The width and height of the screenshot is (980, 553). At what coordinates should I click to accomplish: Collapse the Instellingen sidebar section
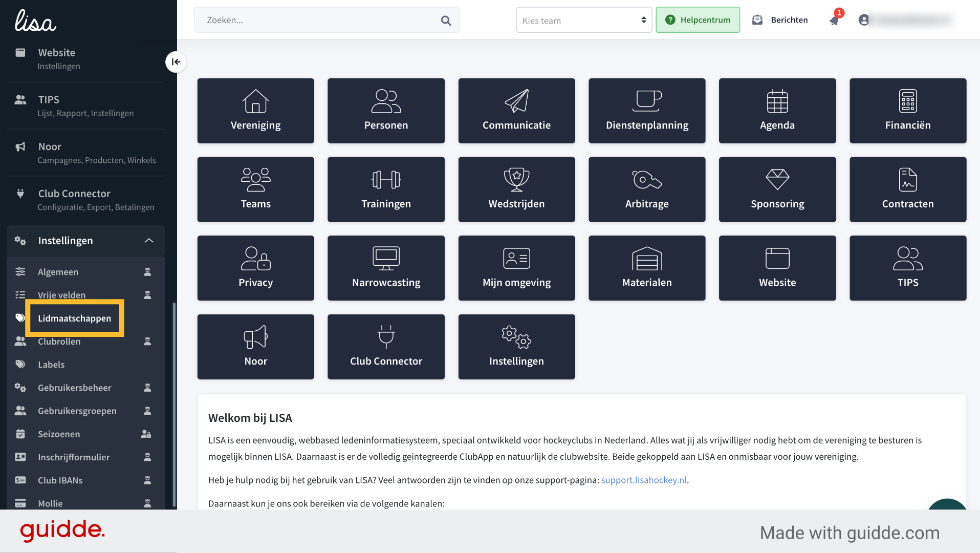pos(85,241)
